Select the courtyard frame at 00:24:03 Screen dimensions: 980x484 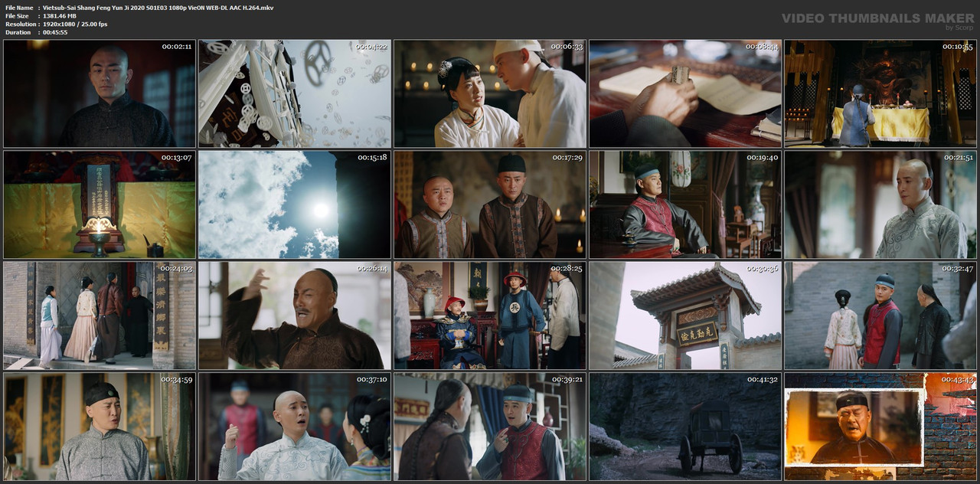100,316
